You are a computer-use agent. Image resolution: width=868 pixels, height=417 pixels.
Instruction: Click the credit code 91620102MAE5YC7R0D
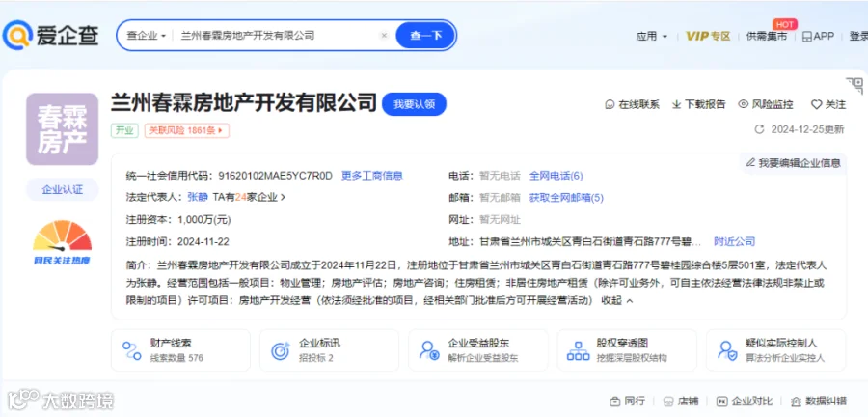click(276, 176)
